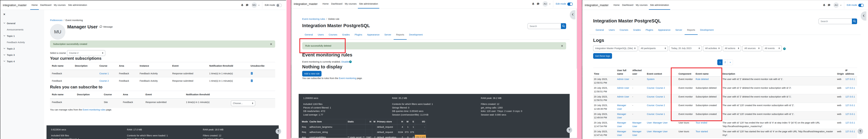Image resolution: width=868 pixels, height=139 pixels.
Task: Expand Topic 2 in the course index
Action: click(4, 49)
